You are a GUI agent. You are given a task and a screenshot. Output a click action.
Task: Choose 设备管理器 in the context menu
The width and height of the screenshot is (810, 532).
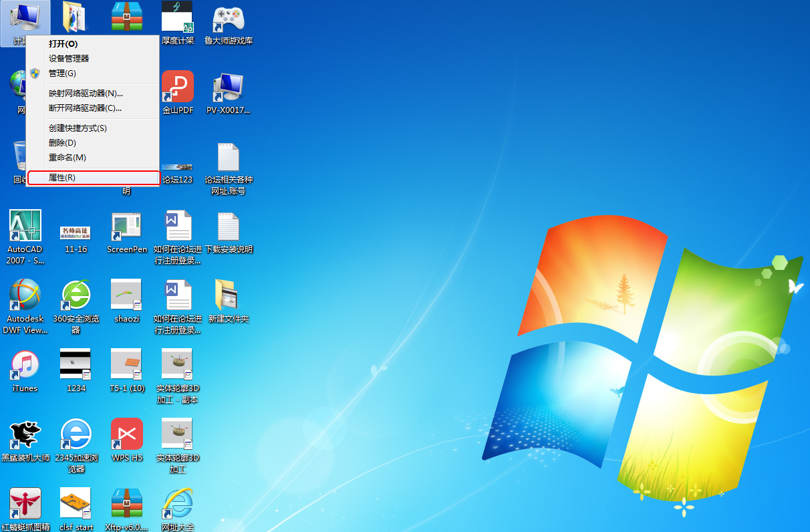point(93,58)
